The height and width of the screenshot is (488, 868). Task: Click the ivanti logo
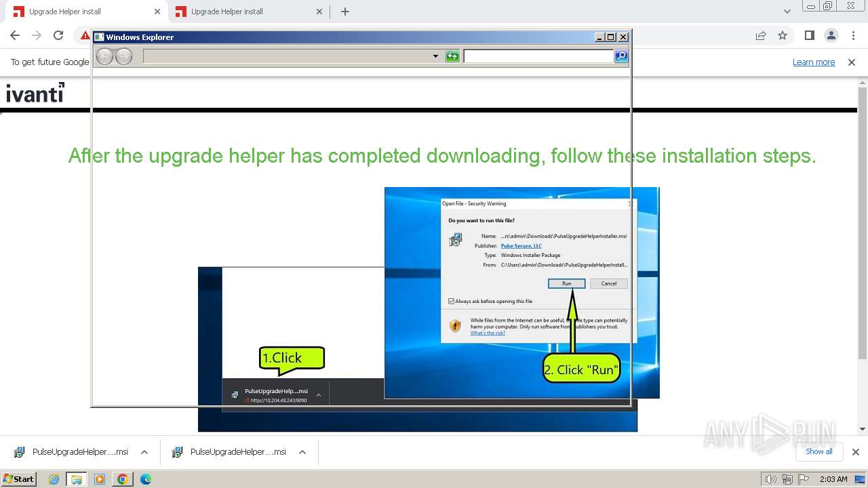35,93
